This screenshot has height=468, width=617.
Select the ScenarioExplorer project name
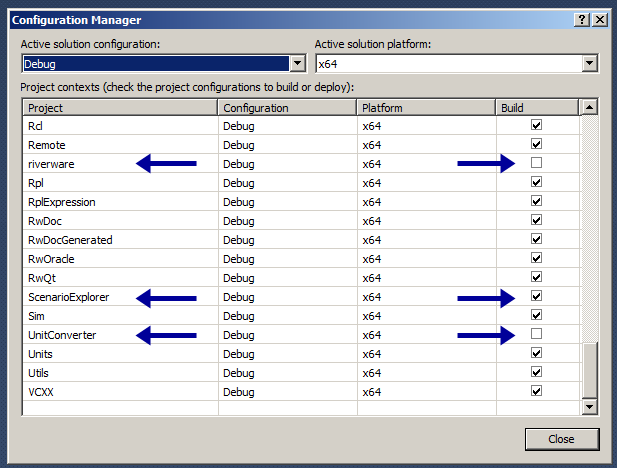[68, 297]
